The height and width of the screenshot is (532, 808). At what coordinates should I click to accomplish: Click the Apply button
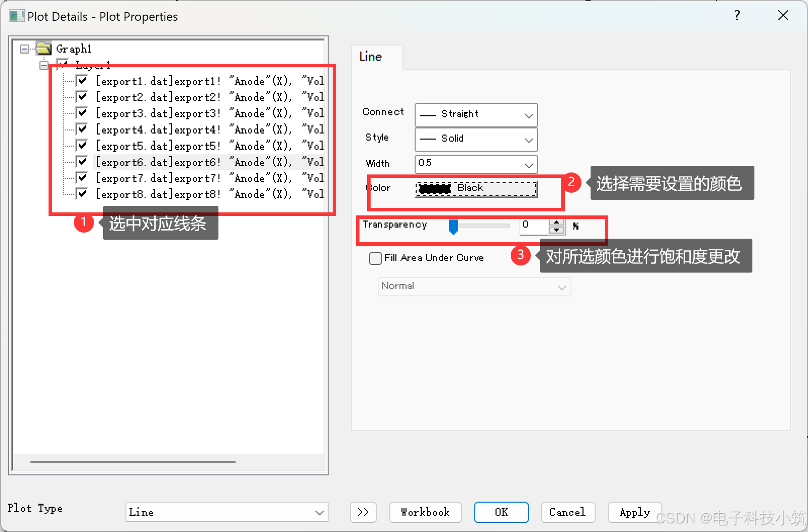tap(635, 512)
